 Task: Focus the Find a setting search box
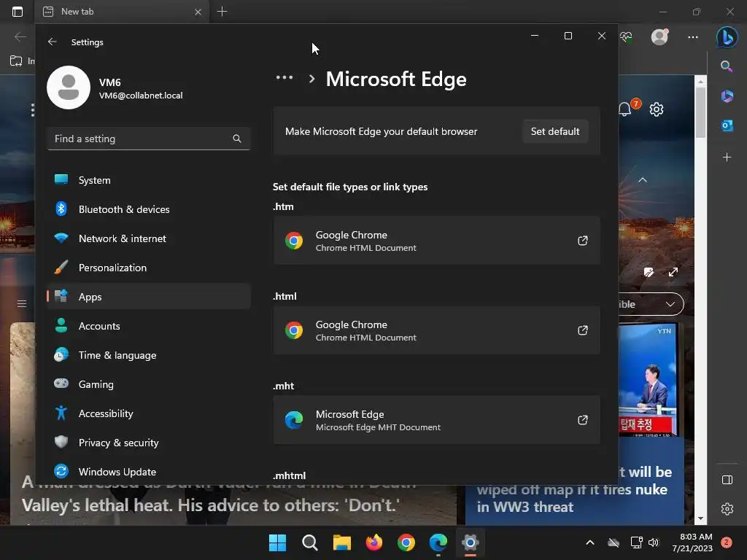pyautogui.click(x=149, y=139)
